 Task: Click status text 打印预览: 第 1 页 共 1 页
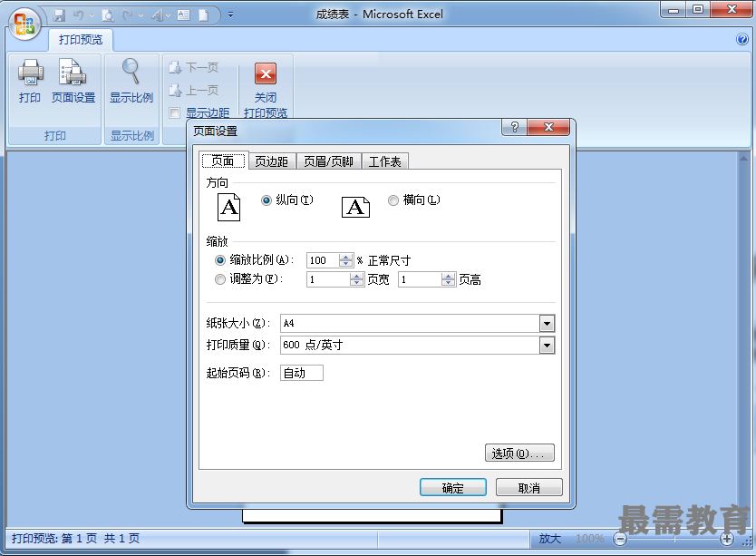(x=76, y=539)
